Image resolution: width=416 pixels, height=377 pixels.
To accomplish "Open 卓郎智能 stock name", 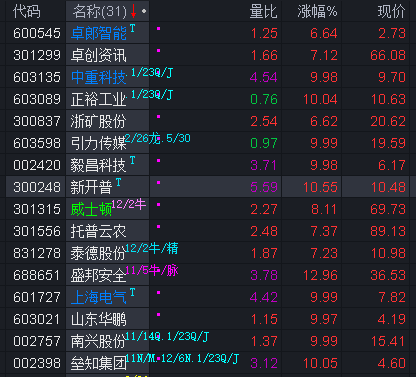I will pyautogui.click(x=99, y=33).
